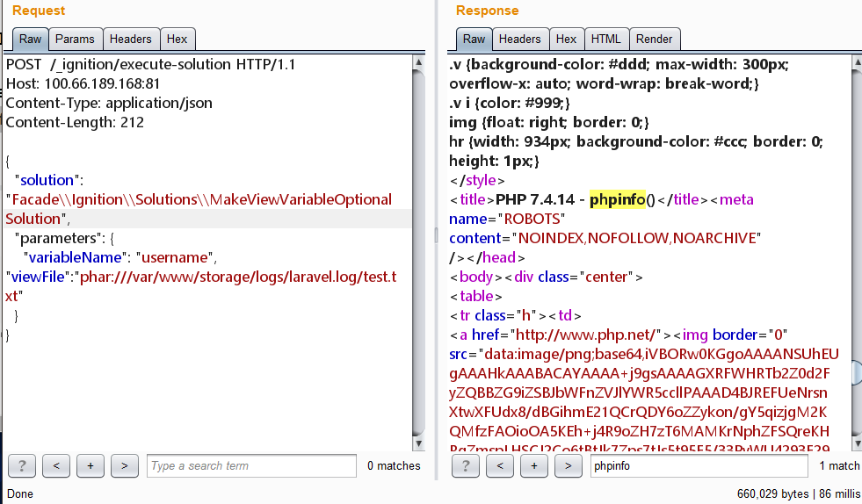Open the Request Params tab
Viewport: 862px width, 504px height.
(75, 39)
